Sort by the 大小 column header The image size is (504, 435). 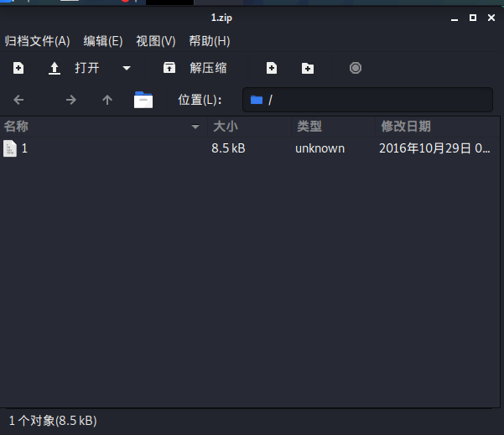coord(247,127)
